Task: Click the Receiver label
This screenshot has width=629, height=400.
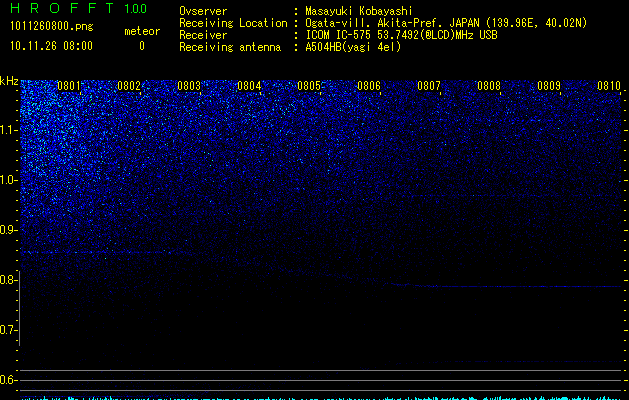Action: click(203, 35)
